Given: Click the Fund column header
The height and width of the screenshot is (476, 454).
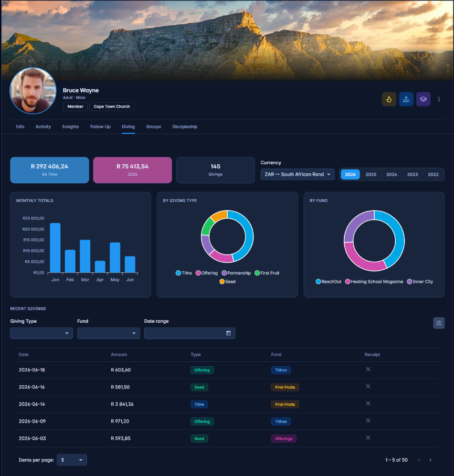Looking at the screenshot, I should (276, 355).
